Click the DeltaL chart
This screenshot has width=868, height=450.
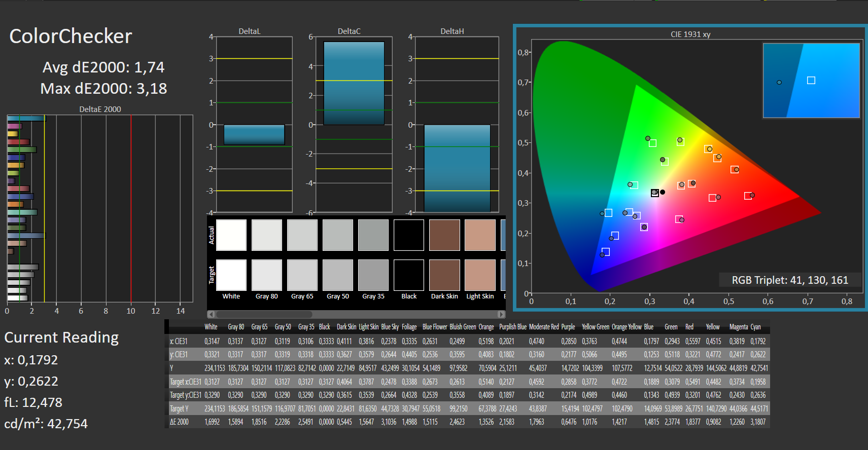(254, 124)
